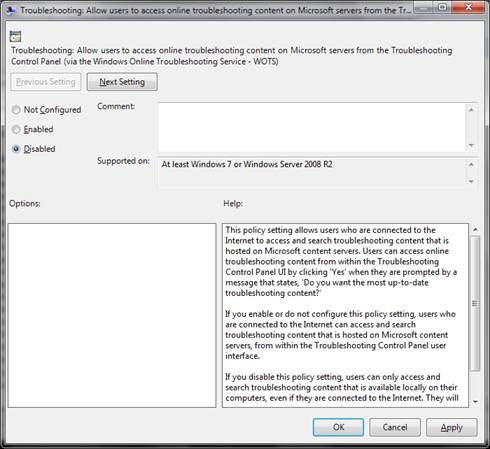The image size is (490, 449).
Task: Click Help pane scroll up arrow
Action: pyautogui.click(x=475, y=229)
